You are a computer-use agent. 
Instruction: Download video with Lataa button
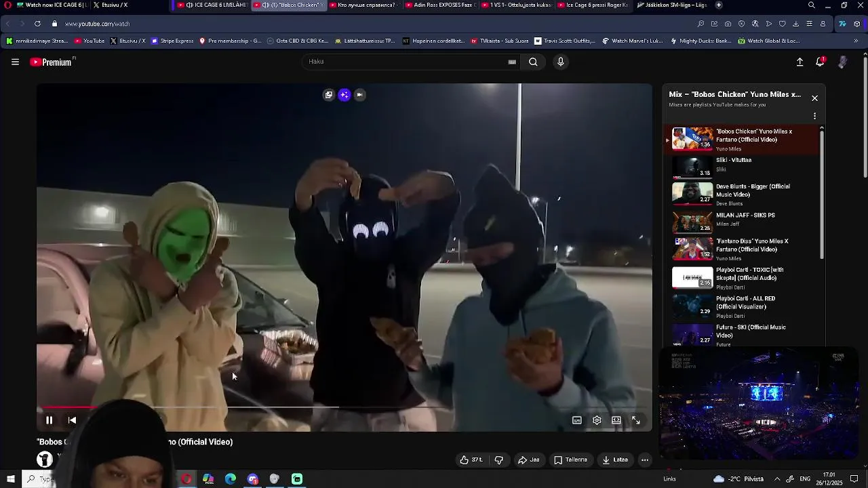pos(615,460)
